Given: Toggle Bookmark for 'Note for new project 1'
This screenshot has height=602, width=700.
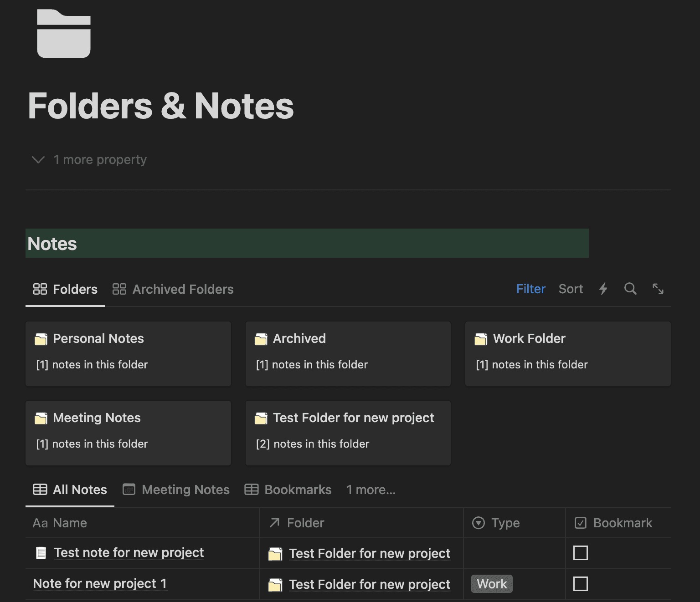Looking at the screenshot, I should coord(581,584).
